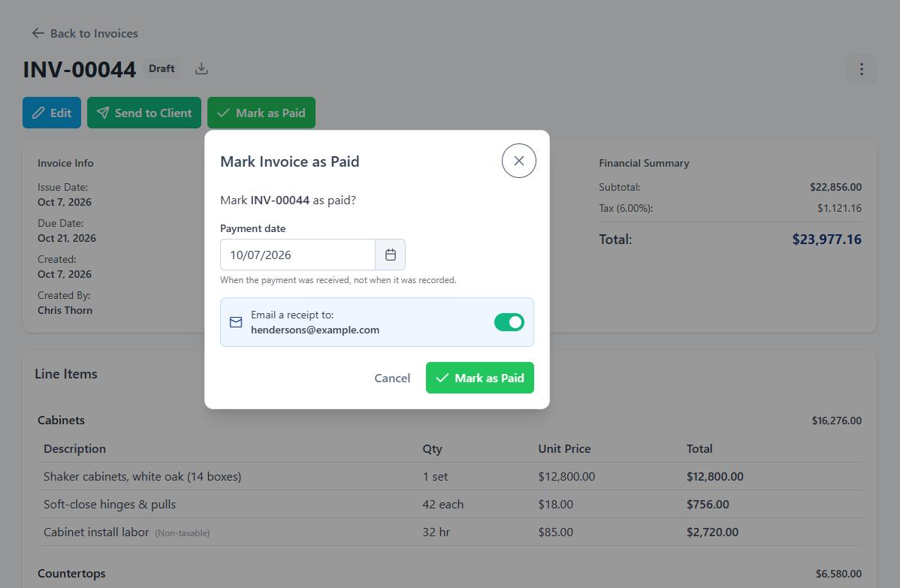Click hendersons@example.com email address
This screenshot has width=900, height=588.
(x=315, y=330)
